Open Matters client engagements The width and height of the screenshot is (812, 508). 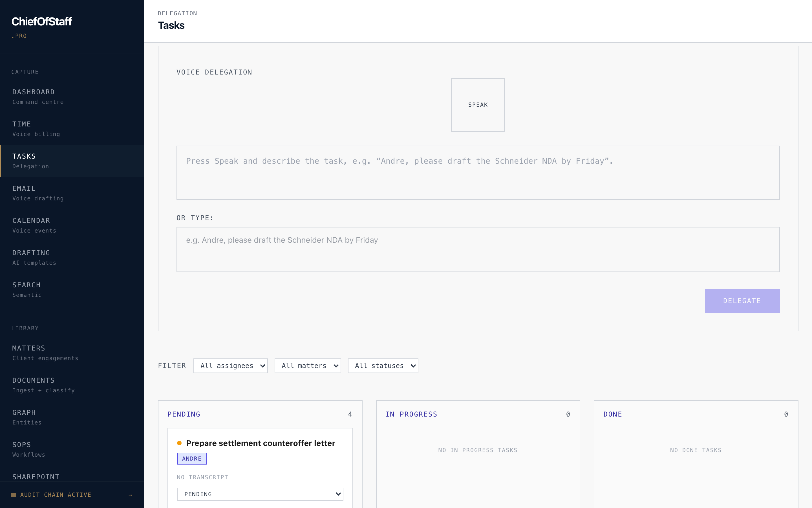(72, 353)
